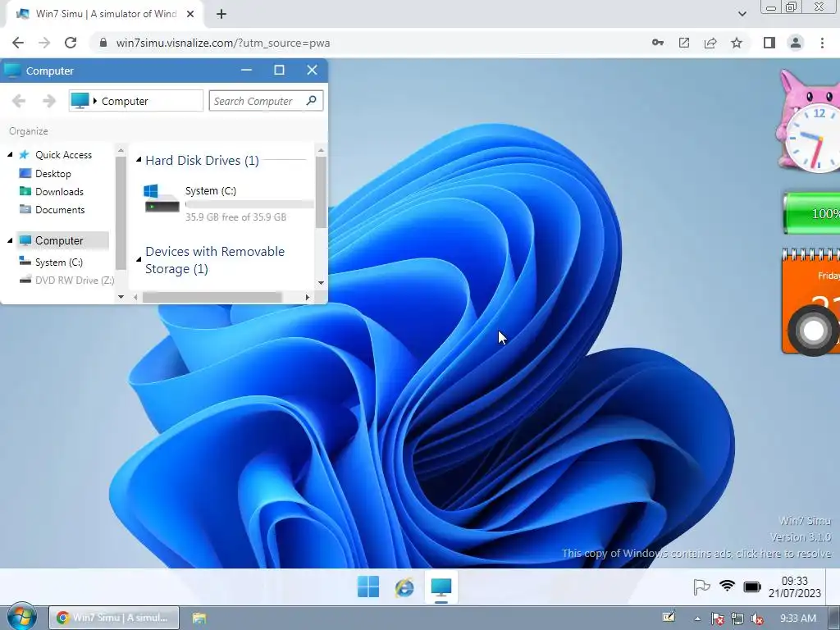
Task: Open the Action Center flag icon
Action: click(701, 587)
